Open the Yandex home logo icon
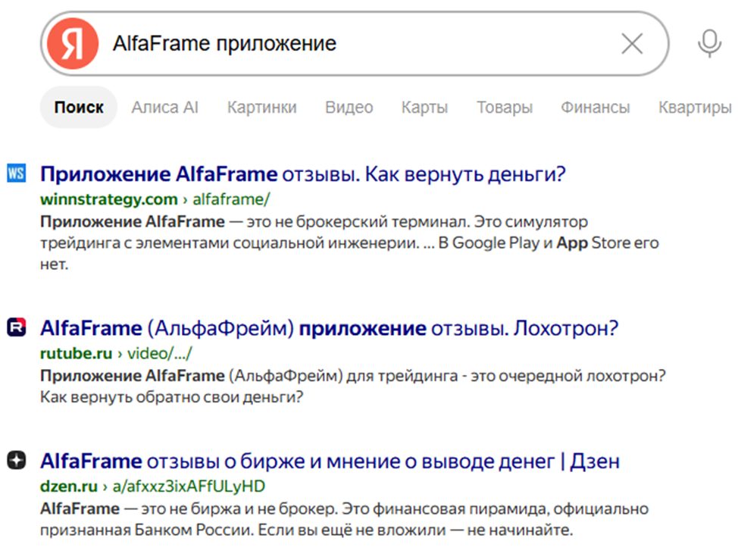738x560 pixels. [73, 44]
